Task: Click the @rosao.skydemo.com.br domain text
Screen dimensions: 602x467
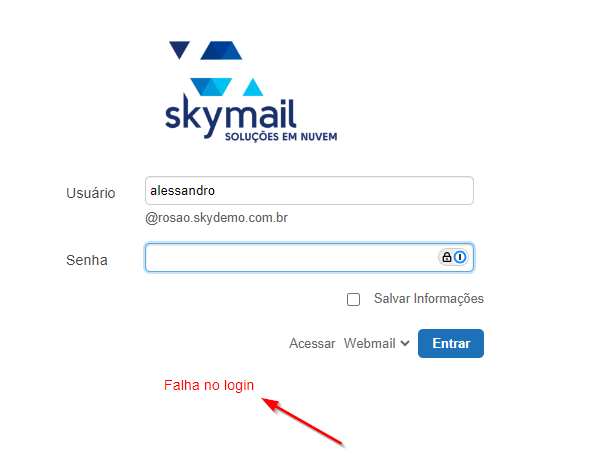Action: click(217, 218)
